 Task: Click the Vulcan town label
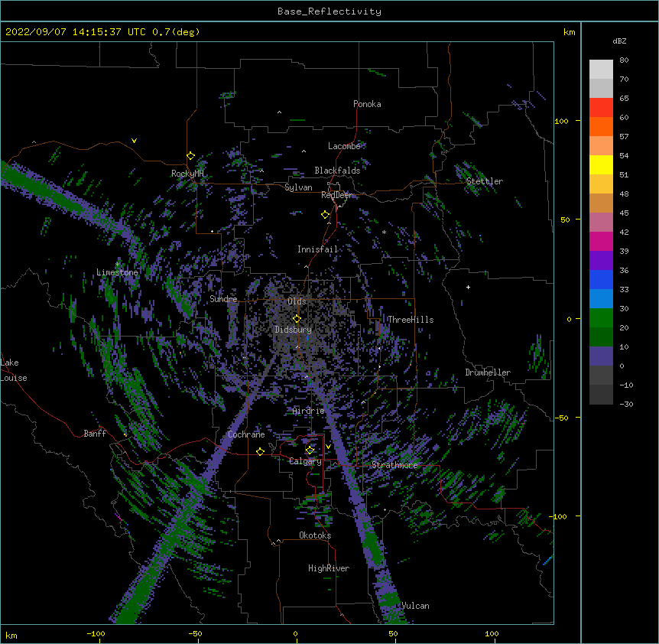(x=416, y=606)
